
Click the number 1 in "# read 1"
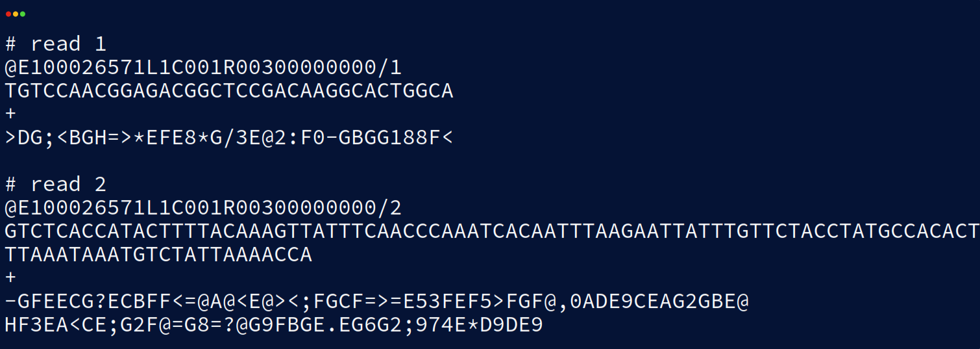click(x=100, y=44)
